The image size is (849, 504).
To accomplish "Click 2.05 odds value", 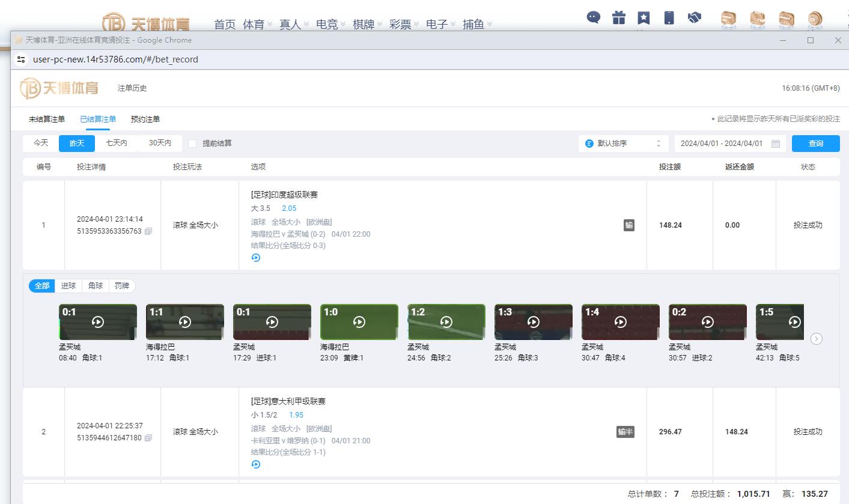I will point(289,208).
